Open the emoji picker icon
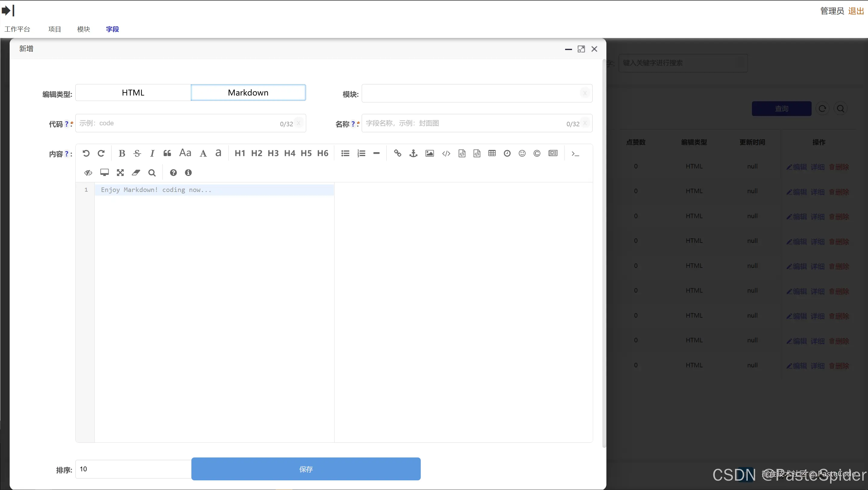 click(x=522, y=154)
